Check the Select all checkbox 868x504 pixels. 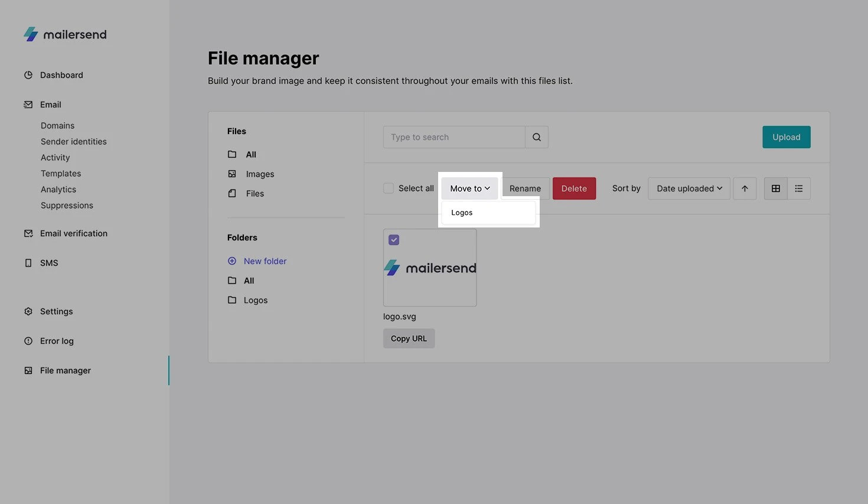[389, 188]
